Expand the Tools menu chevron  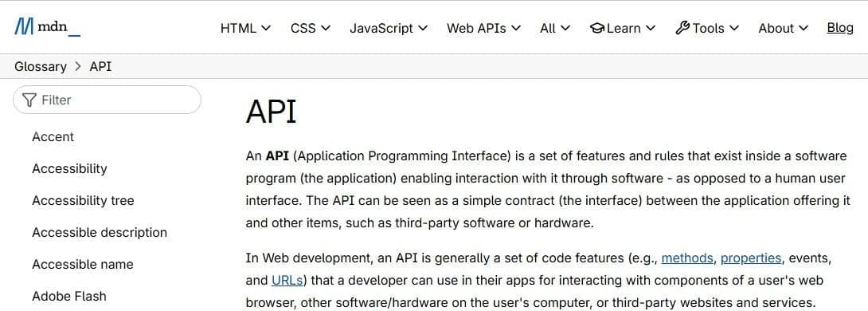733,28
